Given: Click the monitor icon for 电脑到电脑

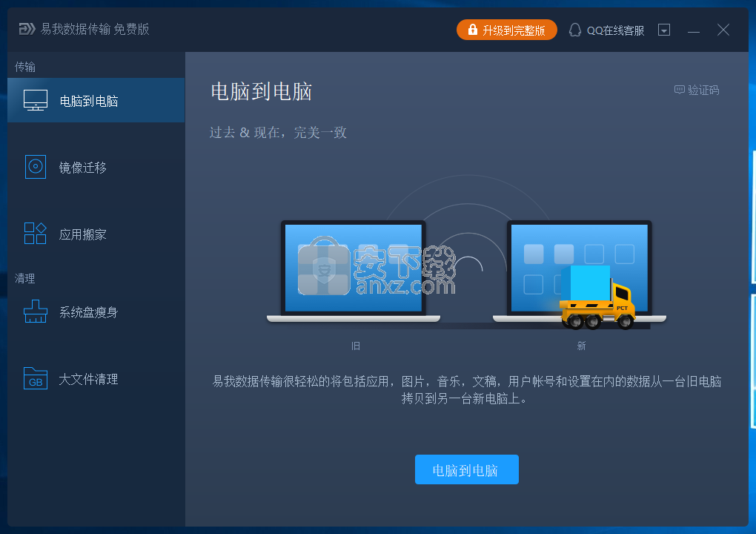Looking at the screenshot, I should 36,100.
